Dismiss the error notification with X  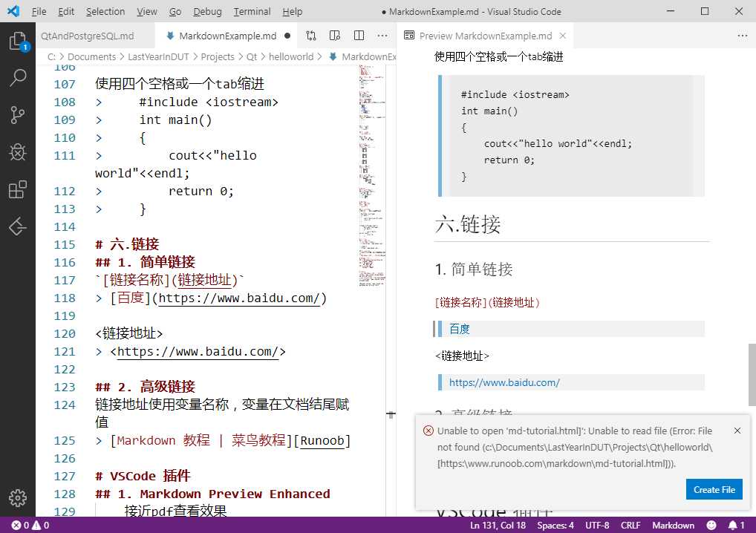point(737,431)
